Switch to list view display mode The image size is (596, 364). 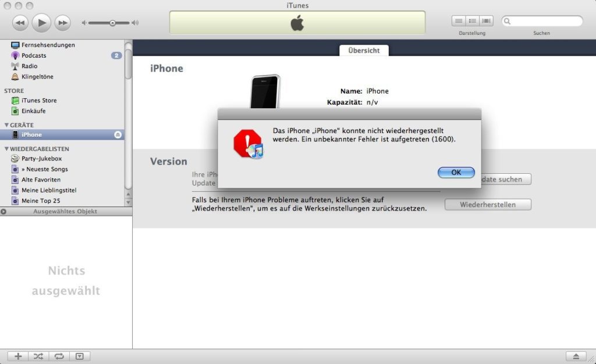tap(459, 21)
